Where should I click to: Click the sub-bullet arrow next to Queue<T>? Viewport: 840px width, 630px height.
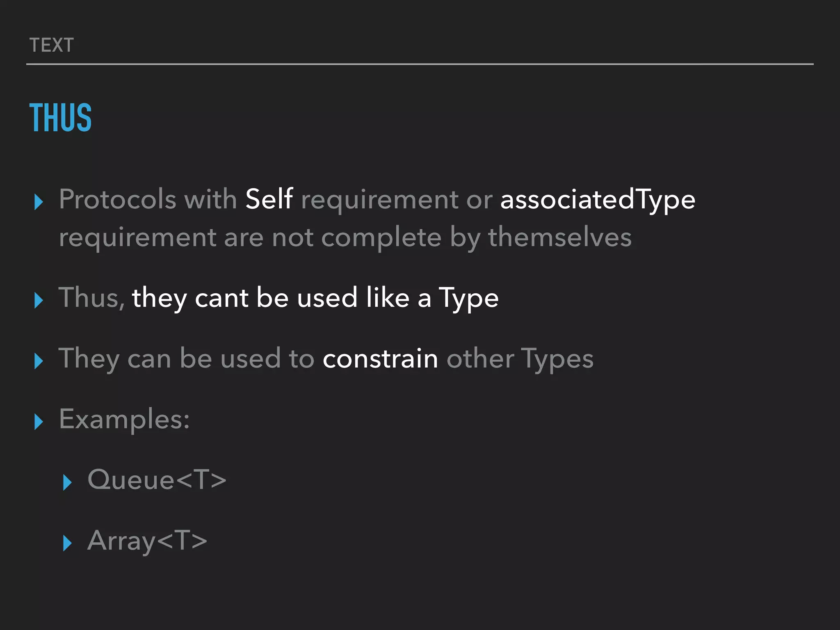[68, 482]
